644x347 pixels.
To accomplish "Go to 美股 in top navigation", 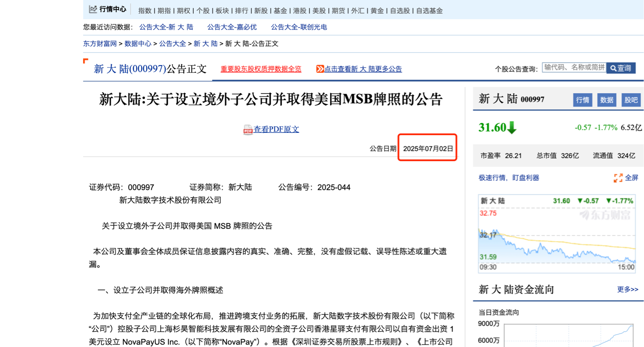I will pyautogui.click(x=319, y=10).
